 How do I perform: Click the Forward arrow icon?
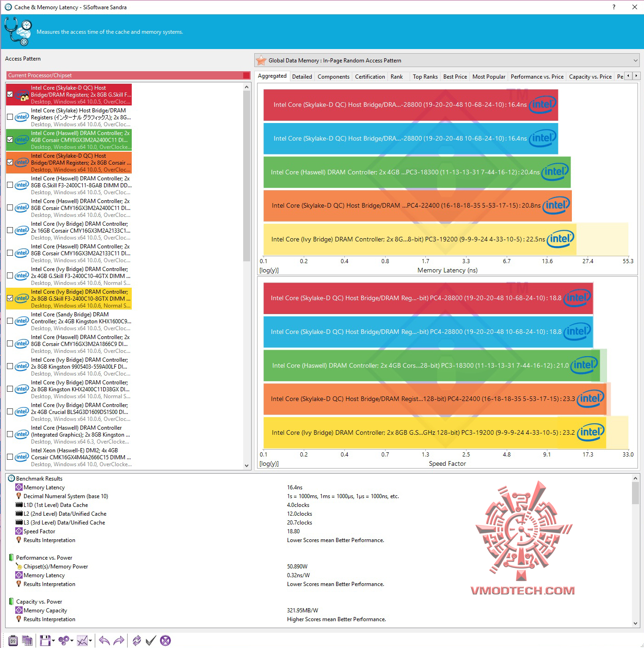coord(119,641)
